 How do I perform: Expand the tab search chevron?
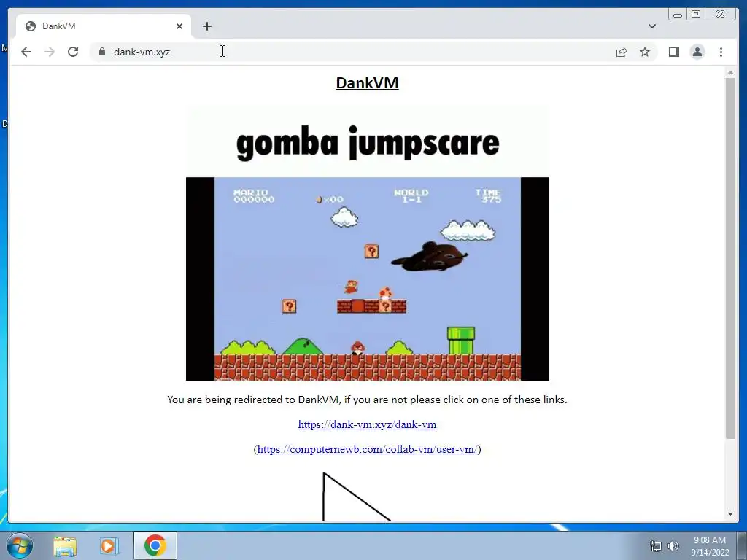point(651,26)
